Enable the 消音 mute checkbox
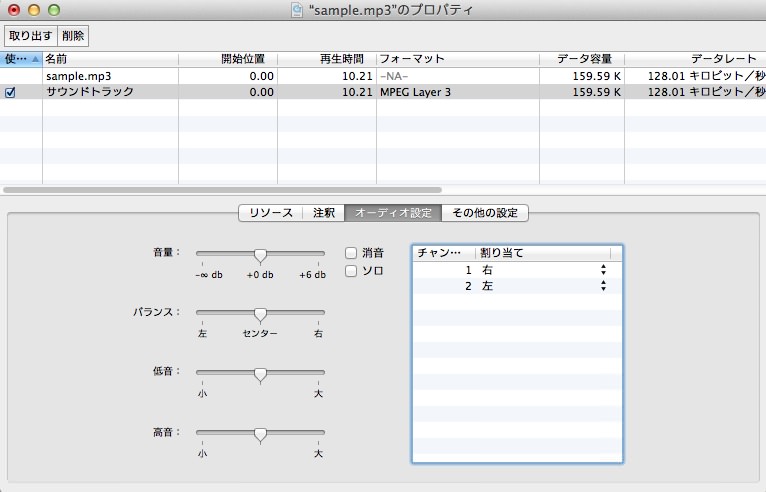 pos(351,253)
